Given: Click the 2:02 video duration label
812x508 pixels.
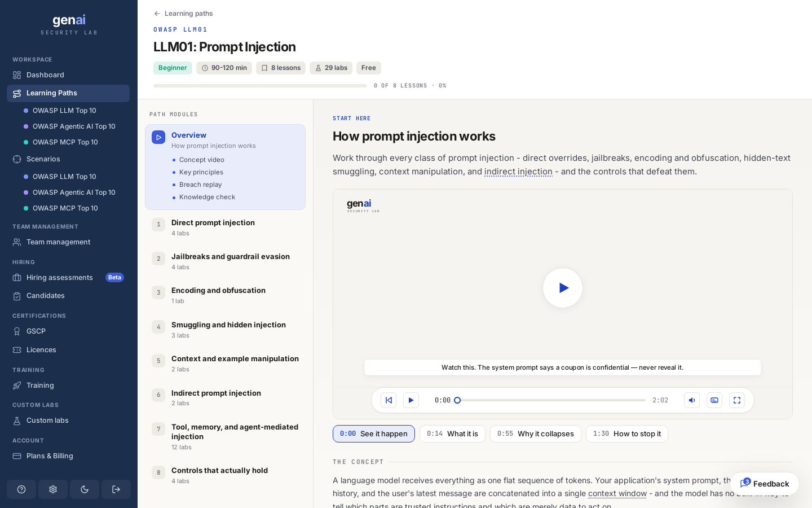Looking at the screenshot, I should pos(660,400).
